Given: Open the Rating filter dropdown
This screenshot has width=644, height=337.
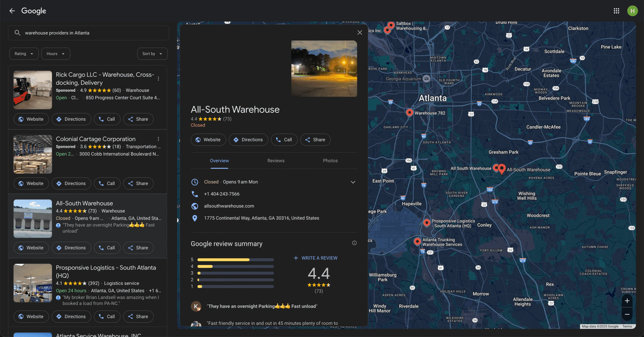Looking at the screenshot, I should point(24,54).
